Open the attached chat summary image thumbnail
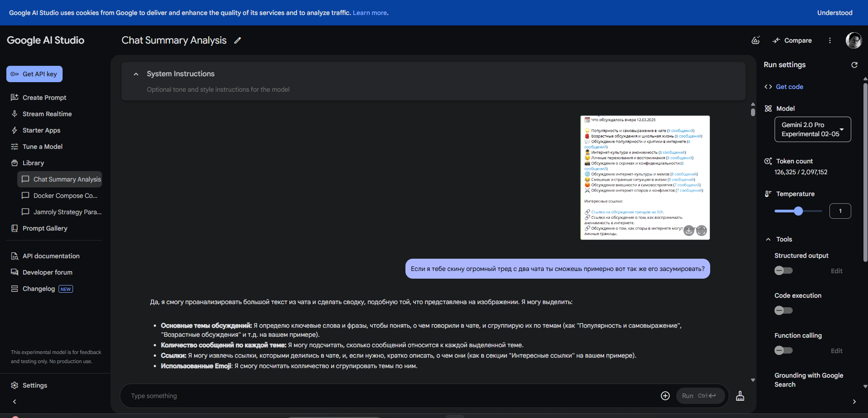Image resolution: width=868 pixels, height=418 pixels. [x=645, y=177]
